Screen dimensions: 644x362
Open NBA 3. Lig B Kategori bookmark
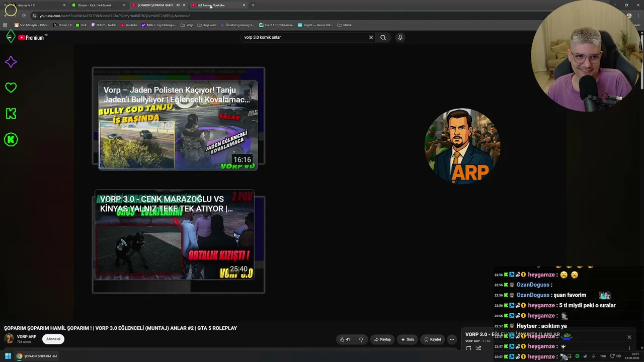pos(158,25)
